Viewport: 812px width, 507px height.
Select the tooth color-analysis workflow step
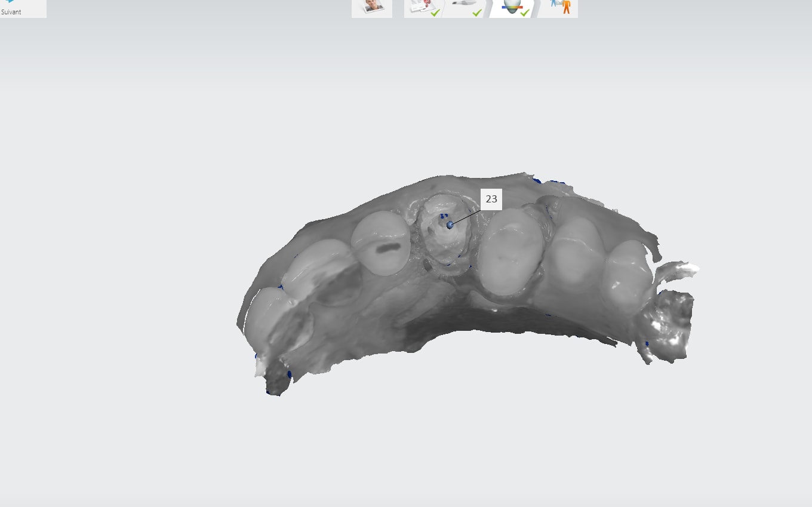pos(512,7)
